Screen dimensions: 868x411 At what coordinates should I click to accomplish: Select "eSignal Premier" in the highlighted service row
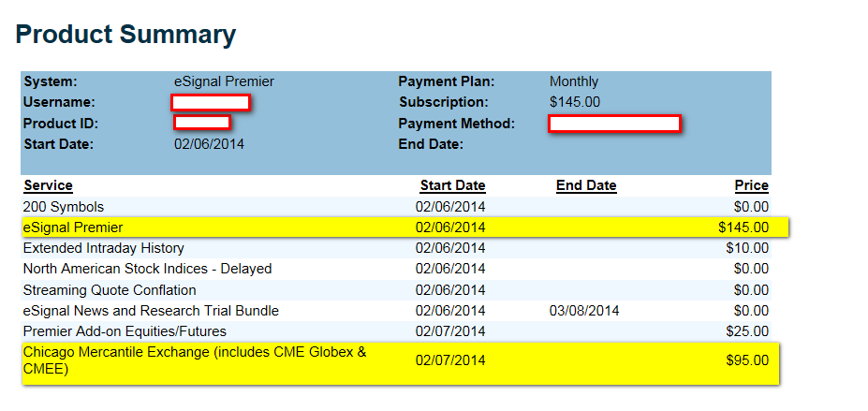click(x=73, y=228)
